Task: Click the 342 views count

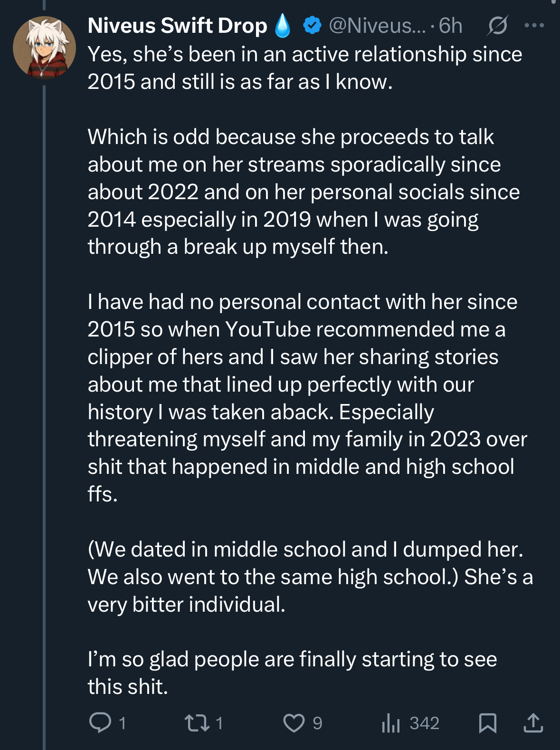Action: click(x=425, y=723)
